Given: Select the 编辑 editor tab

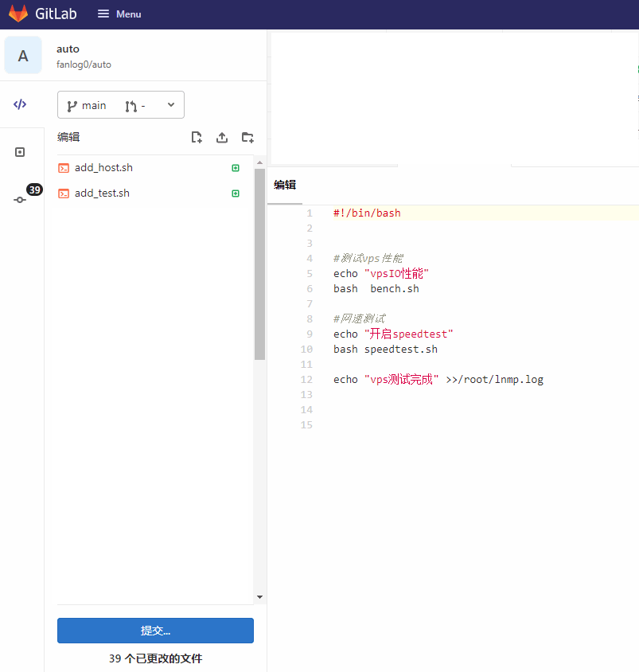Looking at the screenshot, I should pos(285,186).
